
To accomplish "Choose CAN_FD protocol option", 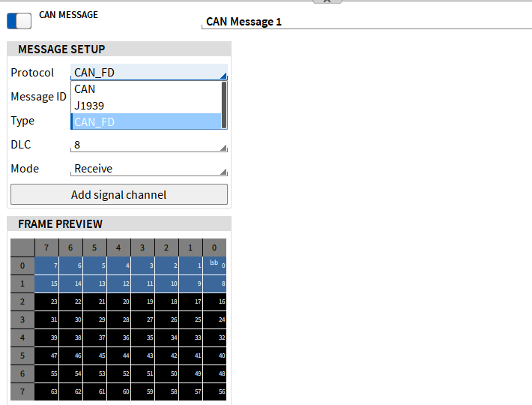I will (146, 122).
